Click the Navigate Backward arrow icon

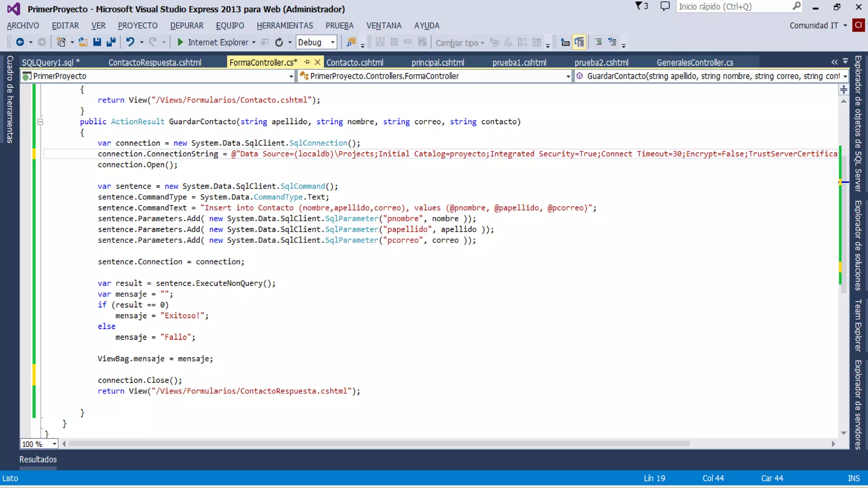point(19,42)
